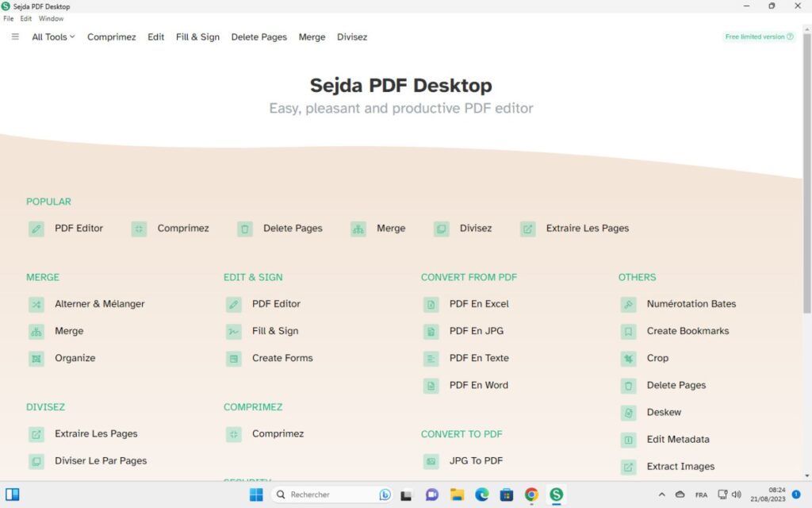812x508 pixels.
Task: Open Merge in the top toolbar
Action: pos(312,37)
